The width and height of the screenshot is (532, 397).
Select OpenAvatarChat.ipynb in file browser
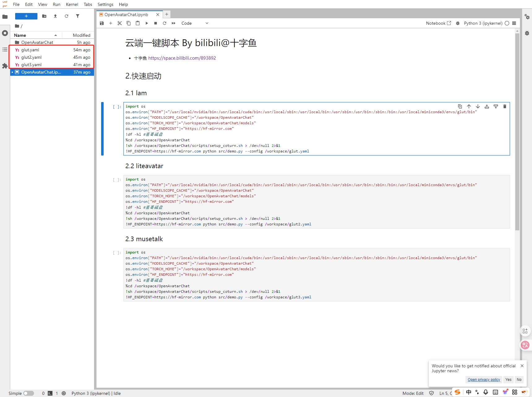point(52,72)
